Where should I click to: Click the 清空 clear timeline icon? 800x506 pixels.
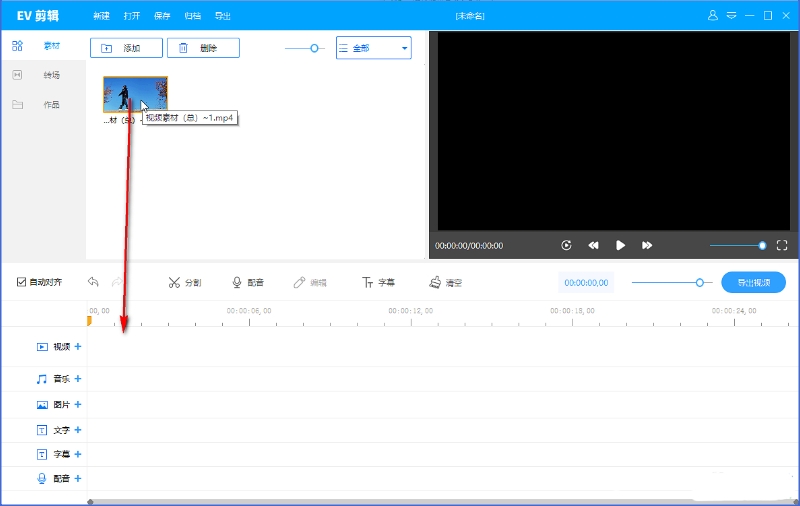435,283
